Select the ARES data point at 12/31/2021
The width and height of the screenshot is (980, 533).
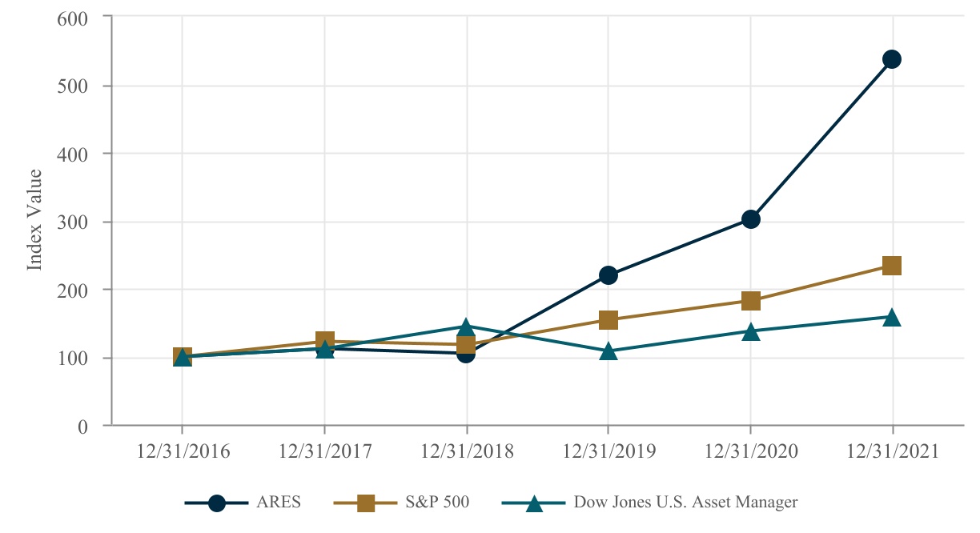892,59
